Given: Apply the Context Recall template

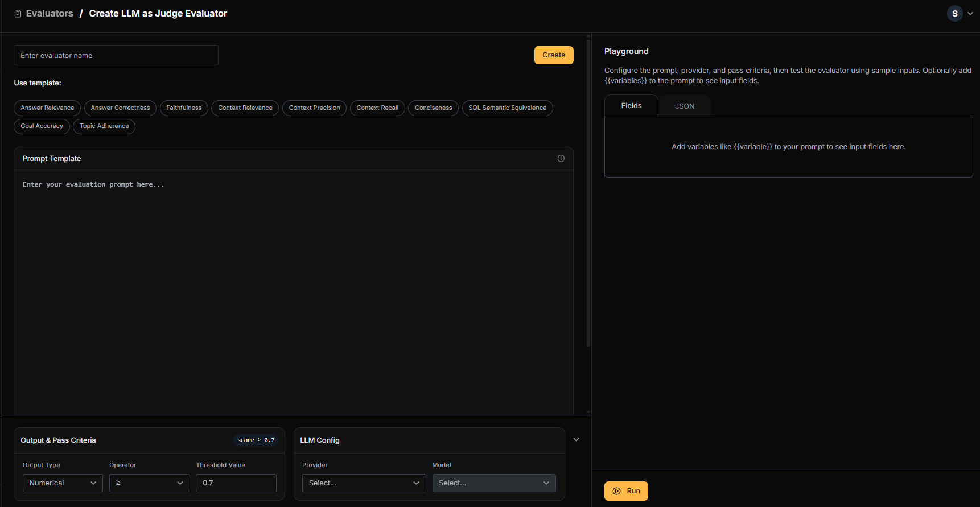Looking at the screenshot, I should [377, 108].
